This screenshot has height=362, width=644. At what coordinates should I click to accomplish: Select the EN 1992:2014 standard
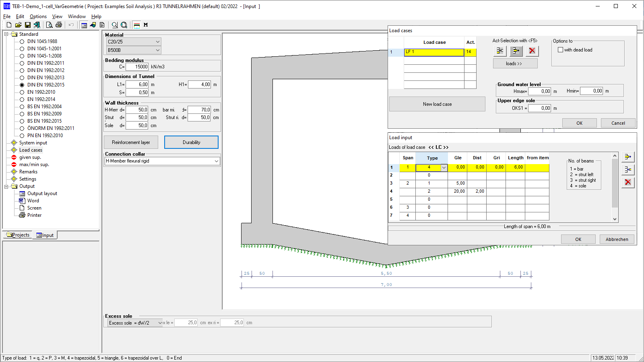click(41, 99)
